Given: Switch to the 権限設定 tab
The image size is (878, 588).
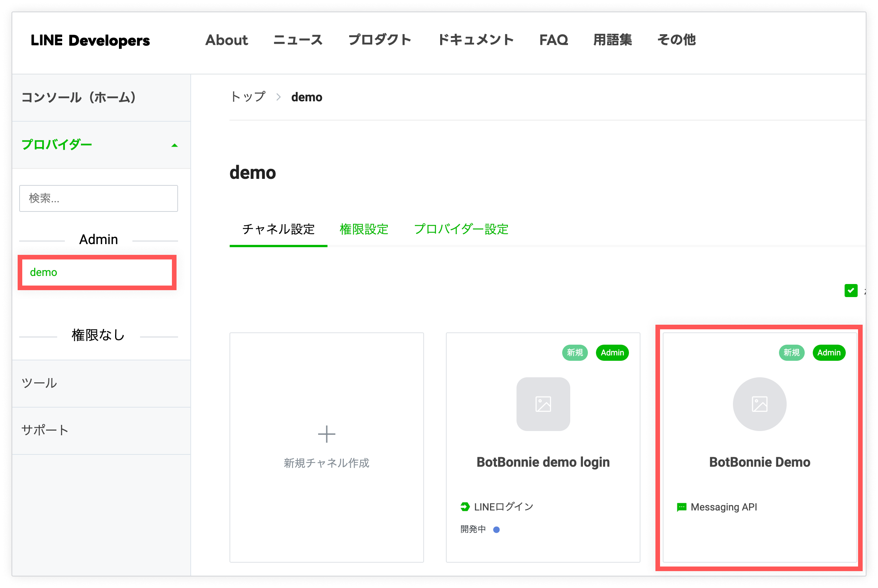Looking at the screenshot, I should click(364, 229).
